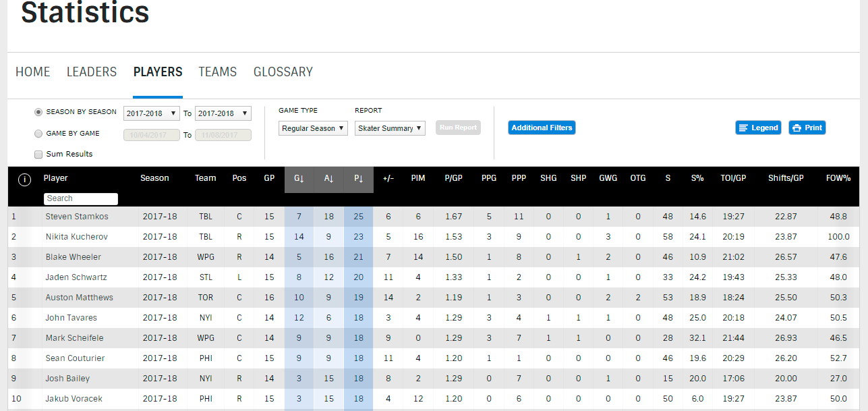868x411 pixels.
Task: Sort by the P points column
Action: [x=359, y=179]
